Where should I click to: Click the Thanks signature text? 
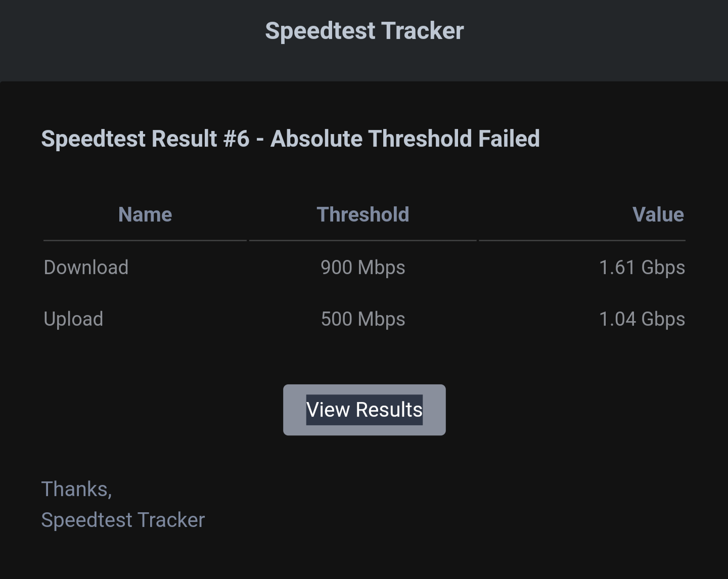[76, 488]
